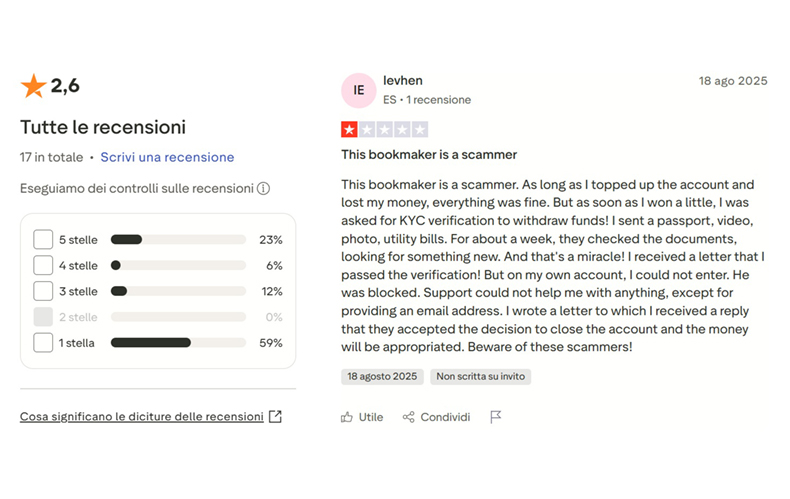Open the Scrivi una recensione link
Viewport: 790px width, 499px height.
click(167, 157)
